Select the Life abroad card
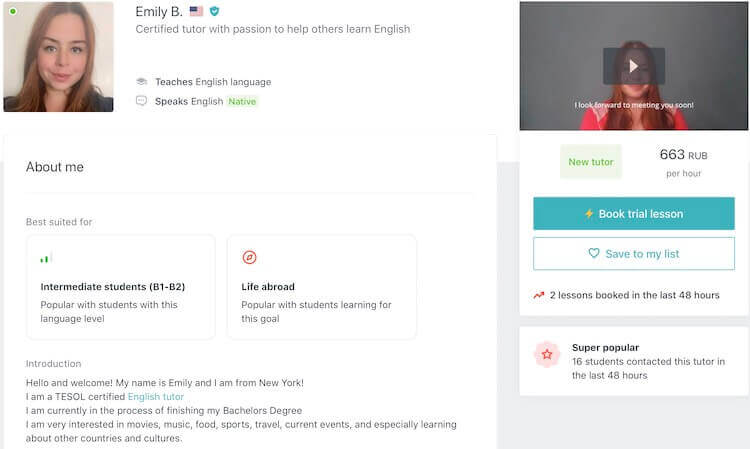 pyautogui.click(x=321, y=287)
